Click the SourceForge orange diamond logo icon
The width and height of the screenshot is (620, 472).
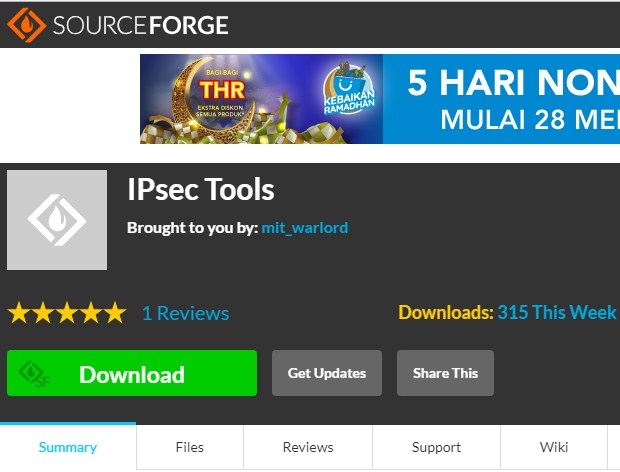26,25
